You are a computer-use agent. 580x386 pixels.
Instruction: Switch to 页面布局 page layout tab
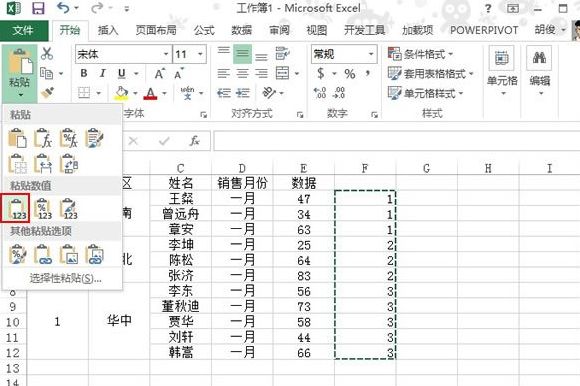[x=156, y=30]
